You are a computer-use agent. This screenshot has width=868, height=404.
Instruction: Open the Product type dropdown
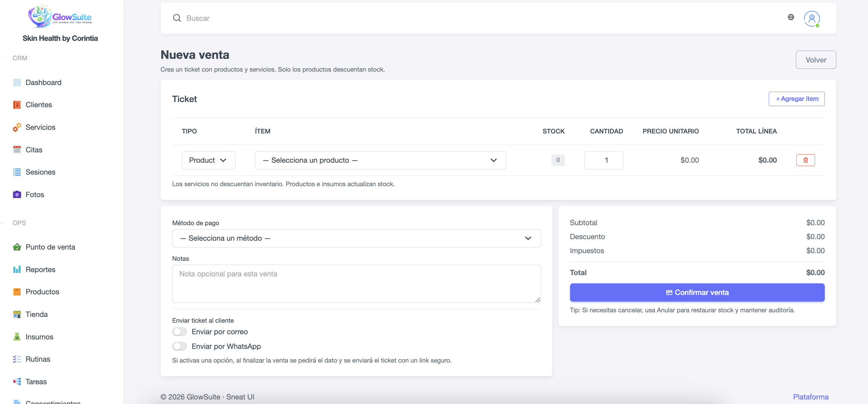coord(208,160)
